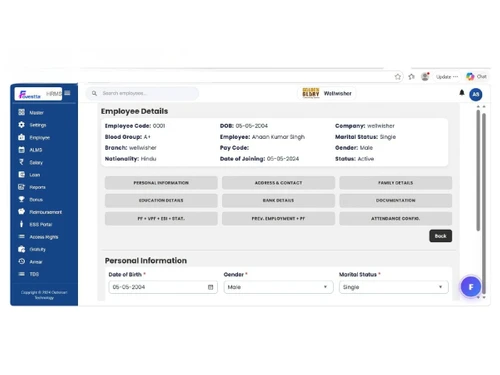Click the employee name Ahaan Kumar Singh
The height and width of the screenshot is (375, 500).
pyautogui.click(x=278, y=137)
